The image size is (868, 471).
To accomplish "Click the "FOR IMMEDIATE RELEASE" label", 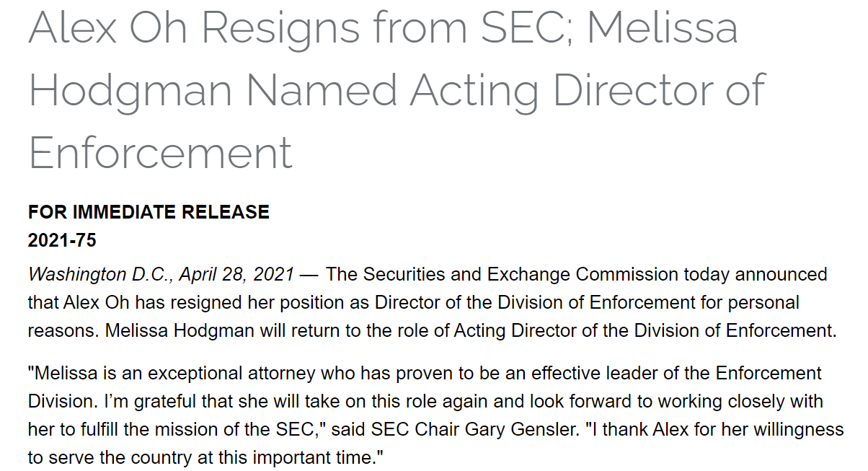I will coord(149,212).
